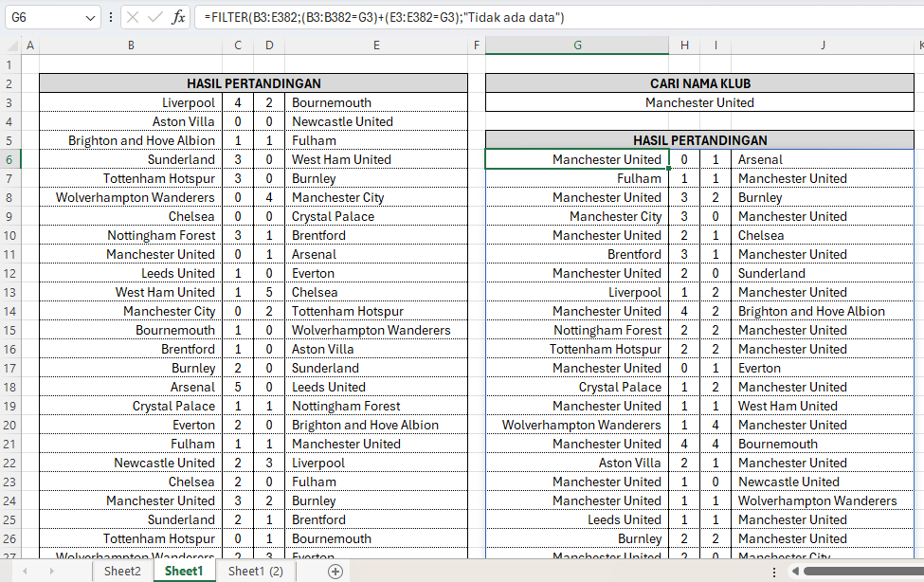Click the horizontal scrollbar left arrow
Screen dimensions: 924x582
coord(795,571)
